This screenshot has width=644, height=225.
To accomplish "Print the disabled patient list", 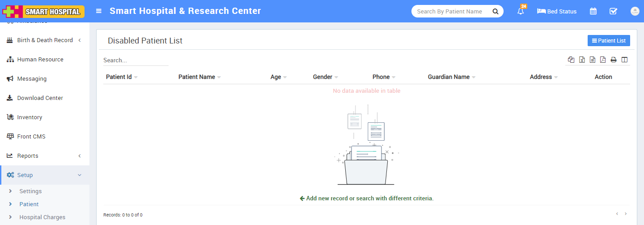I will pyautogui.click(x=614, y=60).
